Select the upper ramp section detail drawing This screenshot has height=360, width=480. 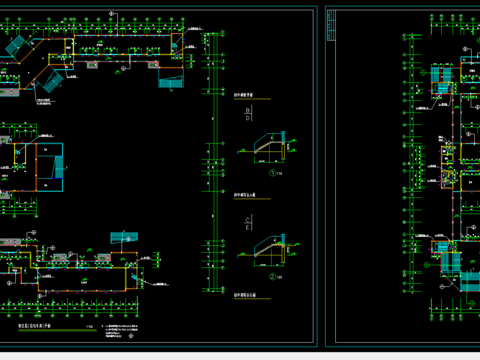click(x=267, y=147)
